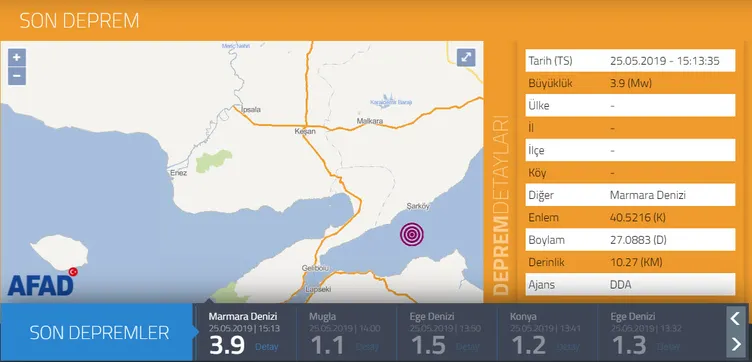Click the İlçe label

(x=536, y=151)
